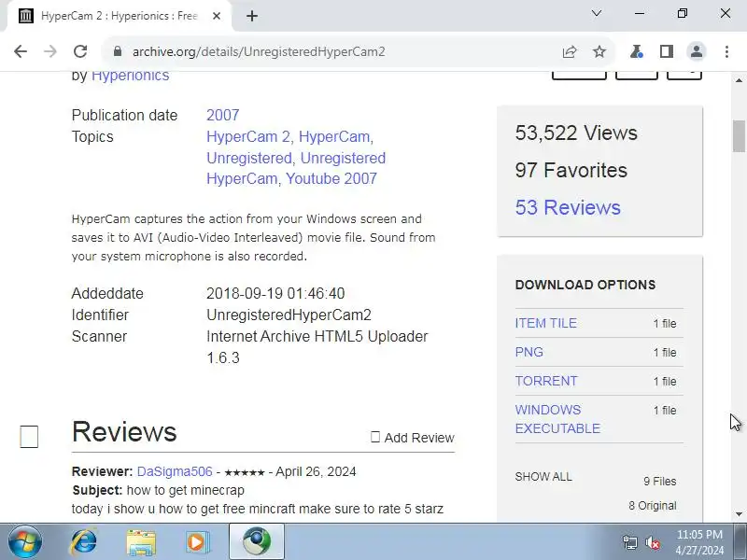Screen dimensions: 747x560
Task: Reload the archive.org page
Action: point(80,51)
